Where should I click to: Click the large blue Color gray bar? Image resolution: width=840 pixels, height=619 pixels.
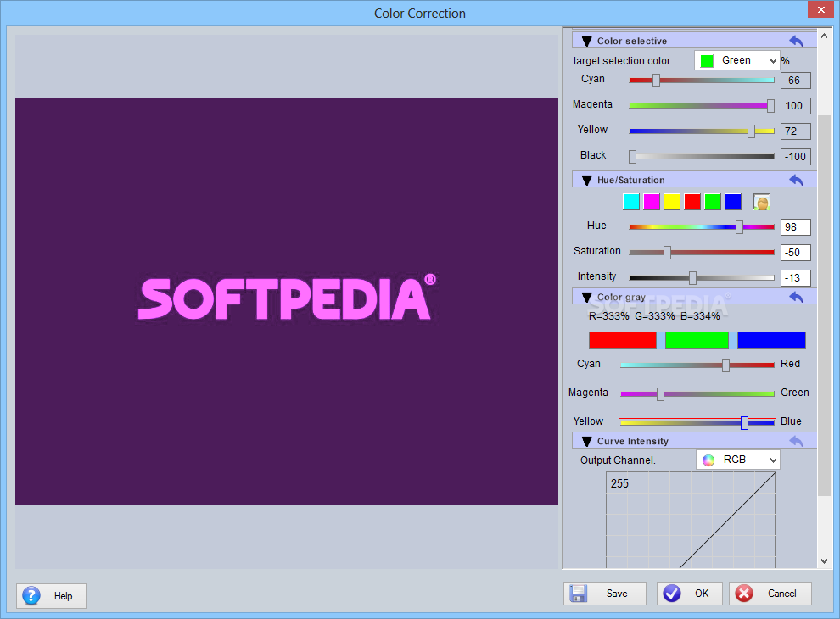[771, 340]
